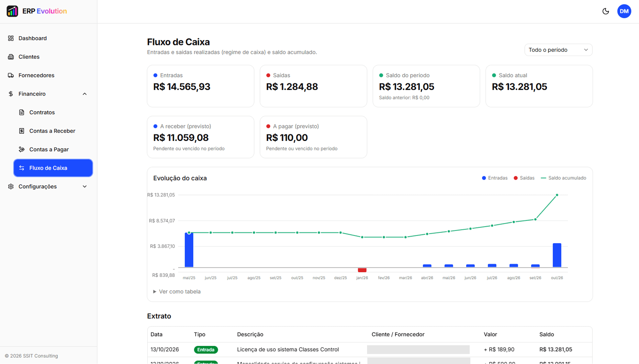Click the A receber value R$ 11.059,08
Screen dimensions: 639x364
point(181,138)
